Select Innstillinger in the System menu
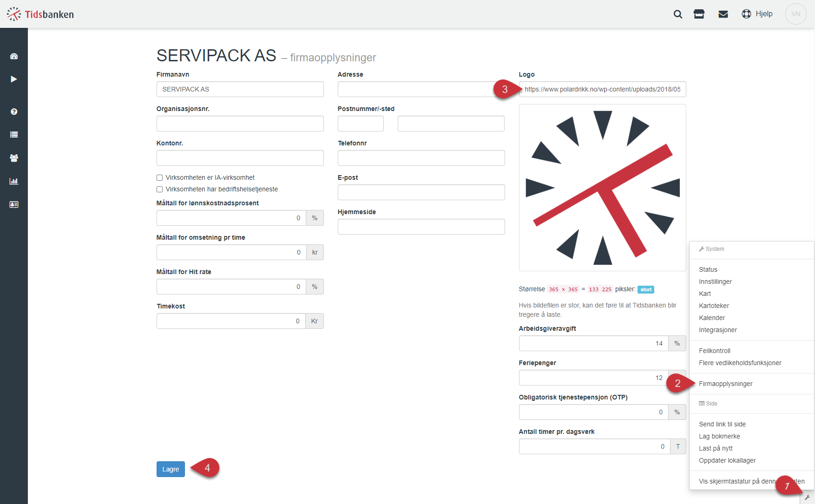Image resolution: width=815 pixels, height=504 pixels. pyautogui.click(x=715, y=281)
